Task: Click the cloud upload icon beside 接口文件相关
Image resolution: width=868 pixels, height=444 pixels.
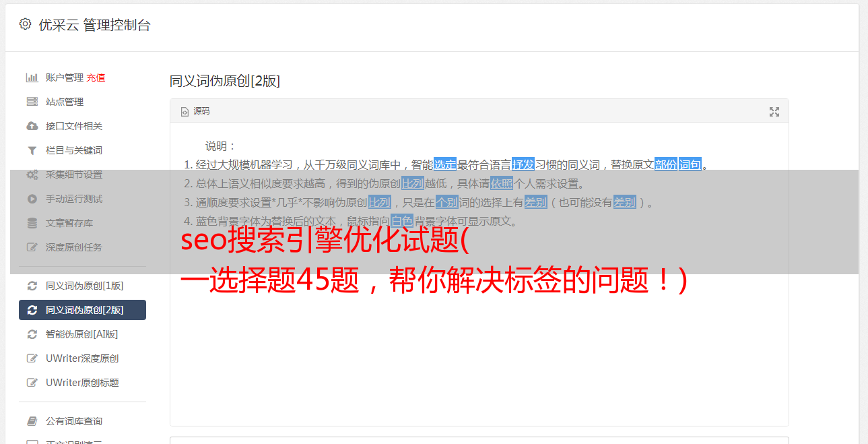Action: click(x=32, y=126)
